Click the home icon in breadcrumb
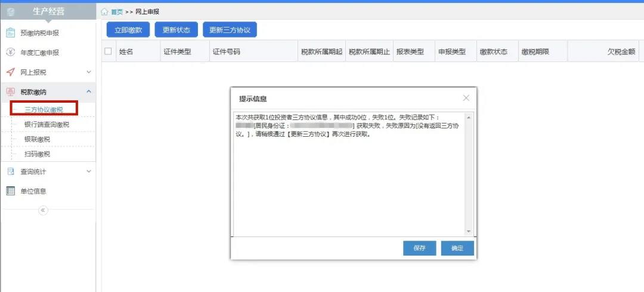Viewport: 644px width, 292px height. pos(105,12)
